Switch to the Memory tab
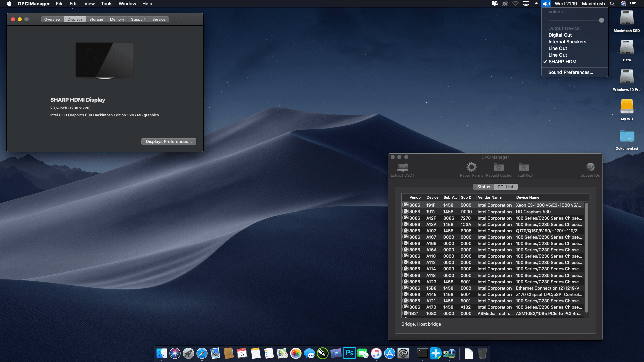Image resolution: width=644 pixels, height=362 pixels. coord(117,19)
